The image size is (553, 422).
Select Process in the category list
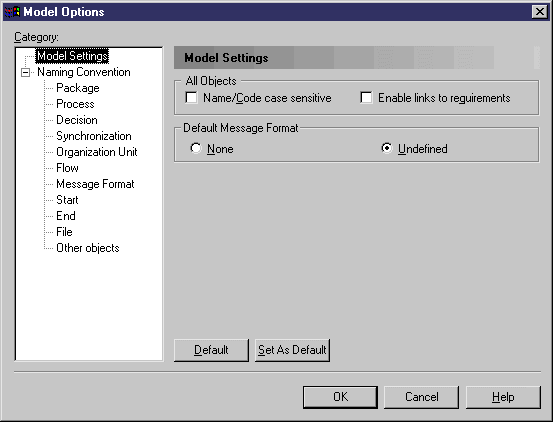pyautogui.click(x=75, y=104)
